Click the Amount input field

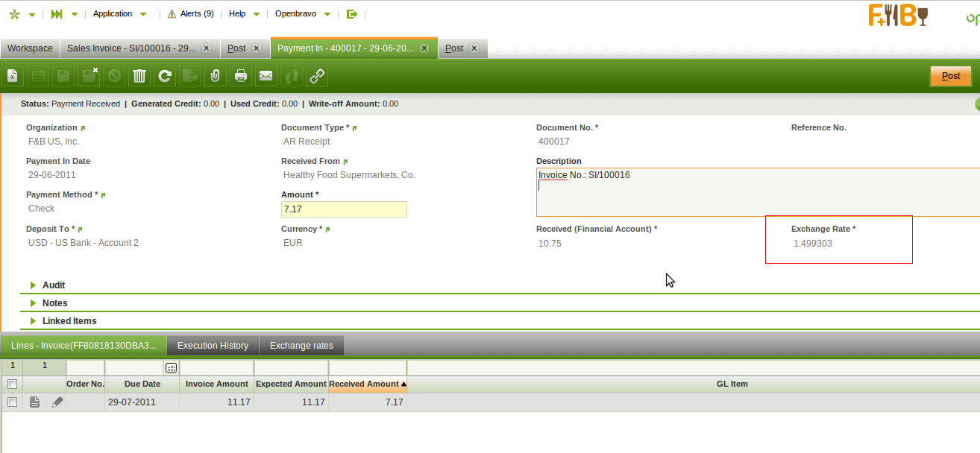click(344, 209)
